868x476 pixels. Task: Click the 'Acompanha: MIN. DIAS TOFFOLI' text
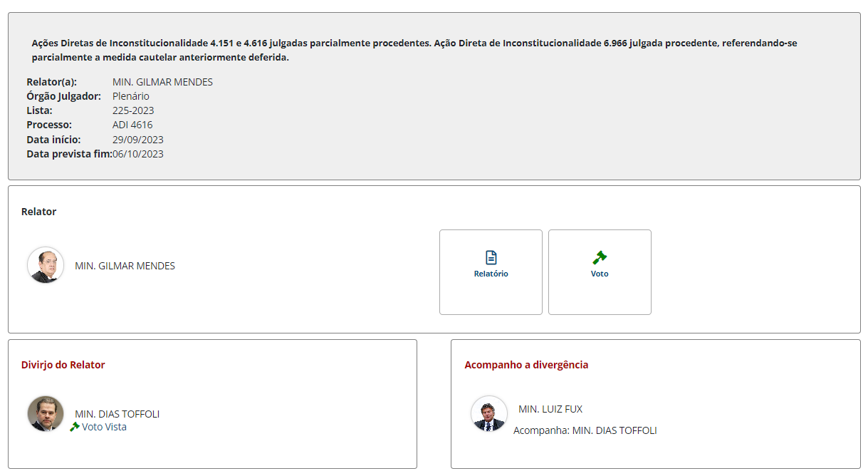(585, 430)
